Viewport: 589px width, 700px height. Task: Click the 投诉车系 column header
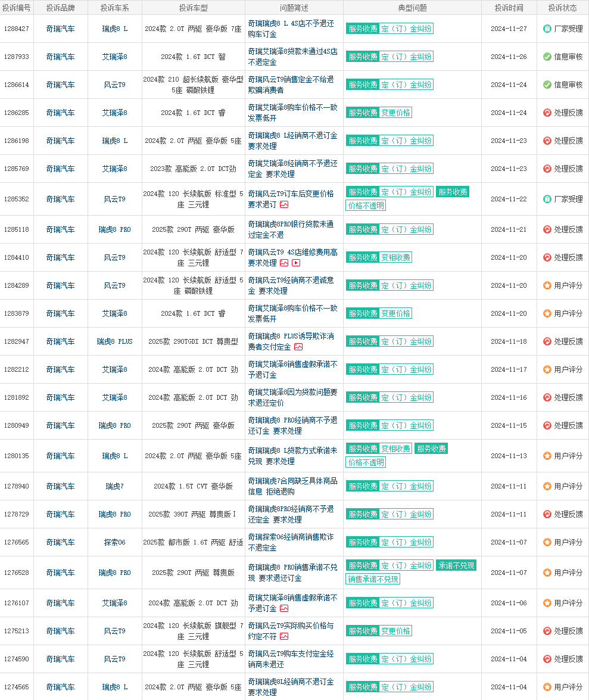(115, 8)
